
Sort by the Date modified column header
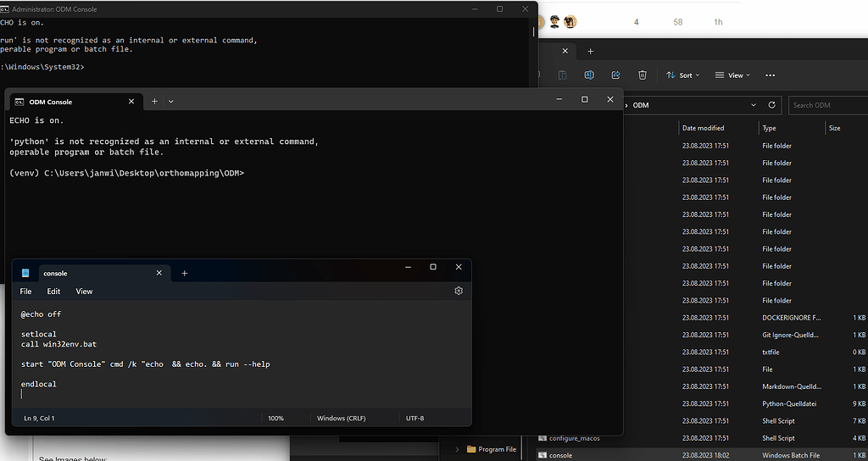(x=704, y=128)
